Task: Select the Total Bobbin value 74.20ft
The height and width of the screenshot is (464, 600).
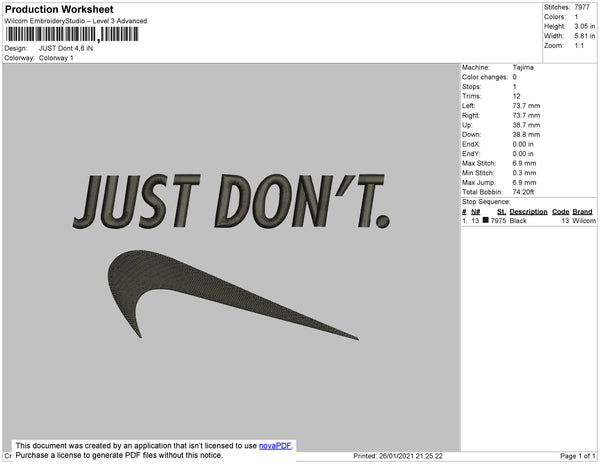Action: click(x=523, y=192)
